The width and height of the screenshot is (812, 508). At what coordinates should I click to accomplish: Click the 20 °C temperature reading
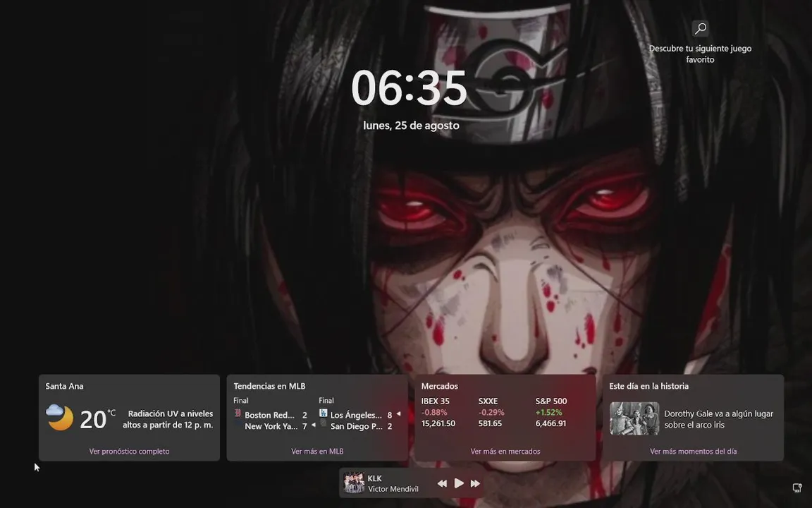(x=97, y=419)
